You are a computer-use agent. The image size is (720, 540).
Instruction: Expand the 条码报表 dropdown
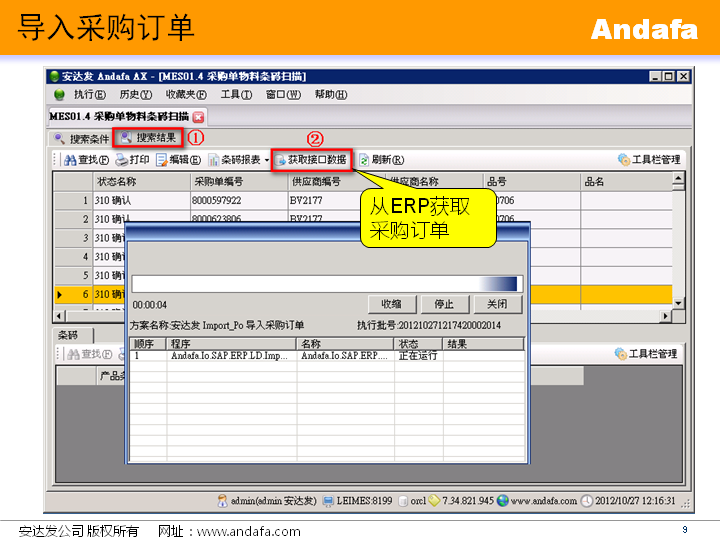point(267,160)
